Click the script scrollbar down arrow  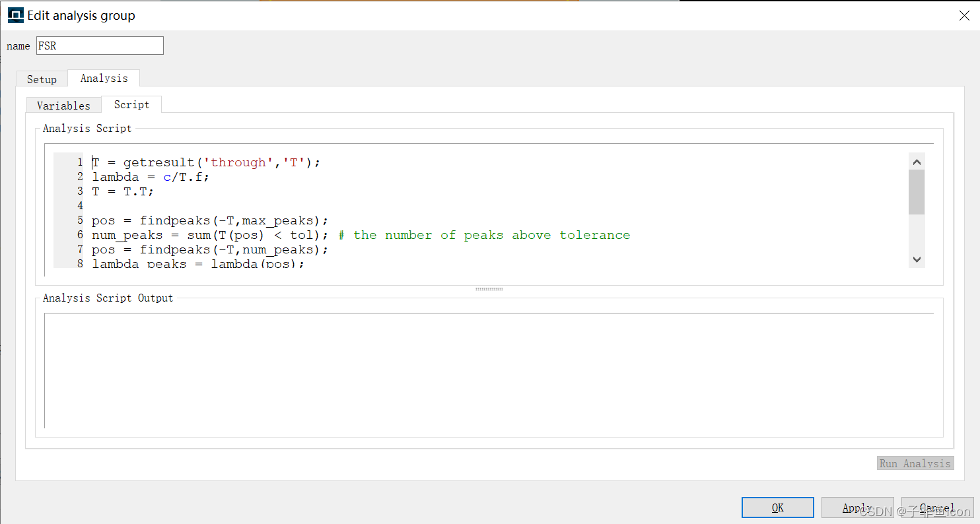[x=916, y=259]
